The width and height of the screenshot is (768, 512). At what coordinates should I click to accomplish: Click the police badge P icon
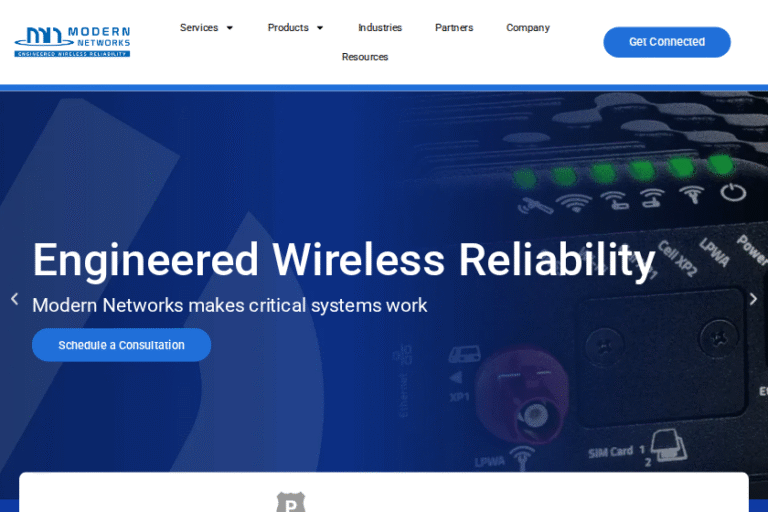291,502
